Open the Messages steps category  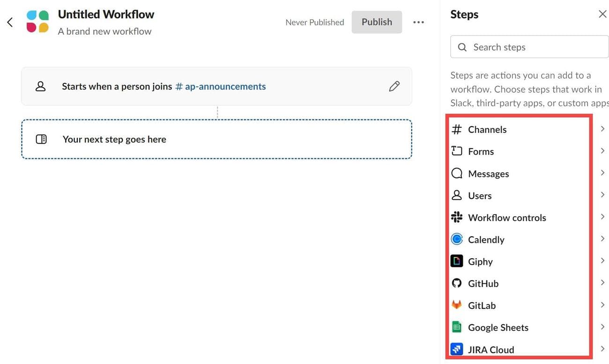[488, 174]
